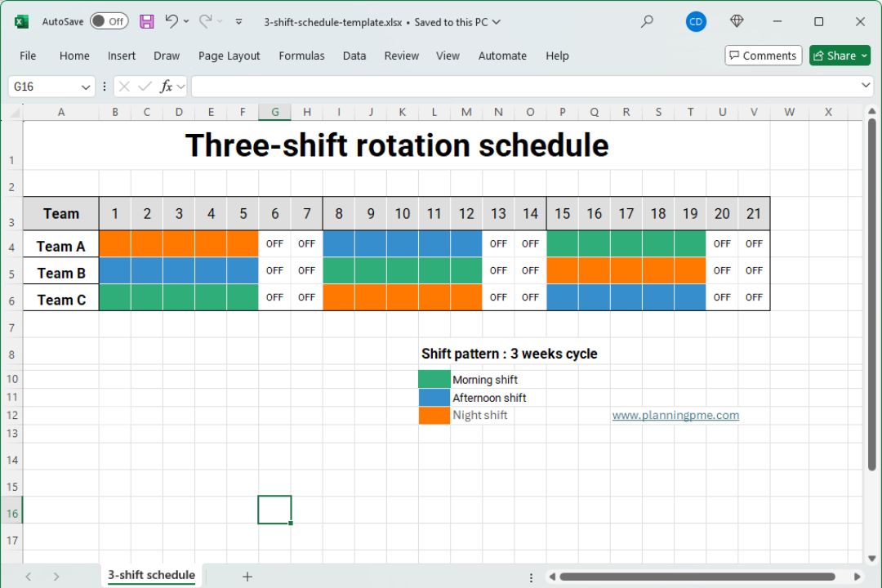
Task: Open the Customize Quick Access Toolbar dropdown
Action: [238, 22]
